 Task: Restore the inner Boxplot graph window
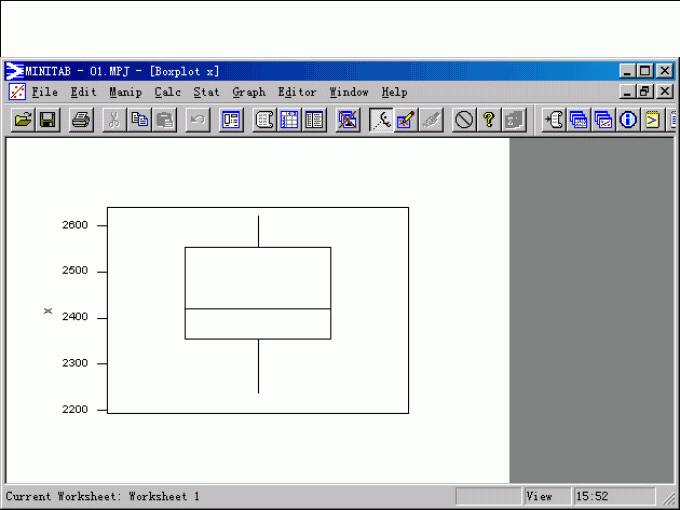pyautogui.click(x=645, y=91)
